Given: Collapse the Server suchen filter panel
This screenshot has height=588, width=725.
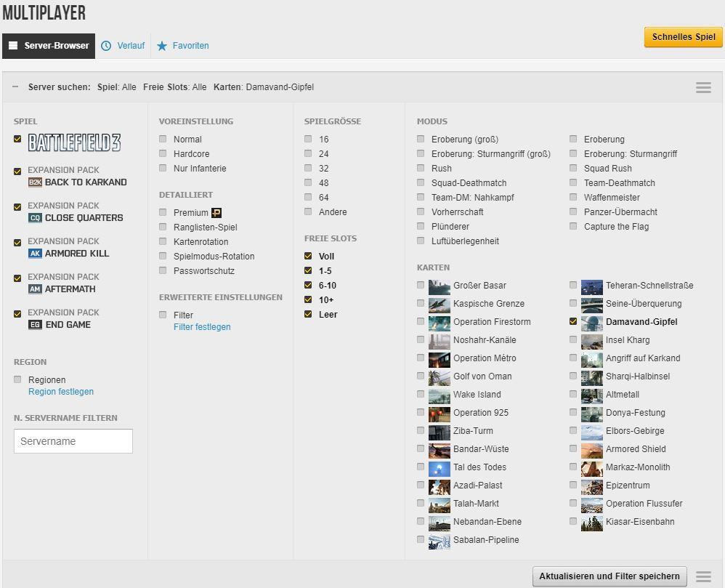Looking at the screenshot, I should (15, 86).
